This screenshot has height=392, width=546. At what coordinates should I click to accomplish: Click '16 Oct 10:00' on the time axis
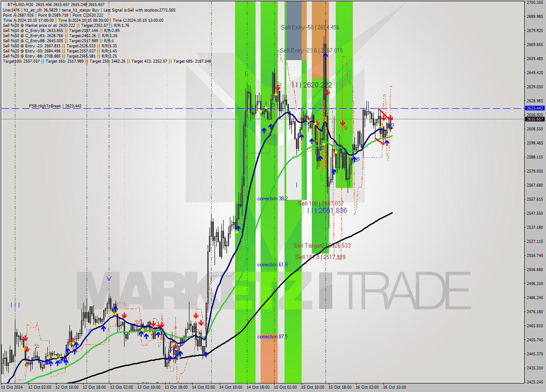coord(395,387)
